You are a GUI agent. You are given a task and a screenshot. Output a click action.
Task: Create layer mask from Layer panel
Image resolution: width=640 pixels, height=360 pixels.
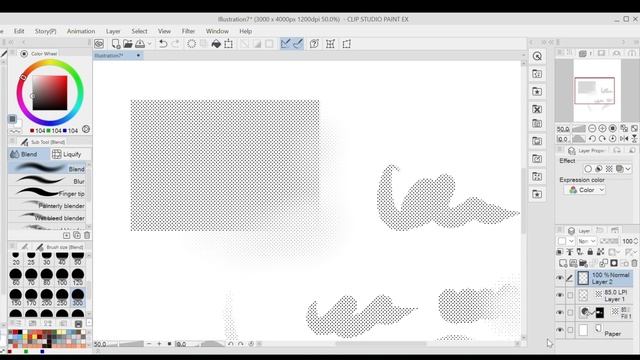(614, 263)
